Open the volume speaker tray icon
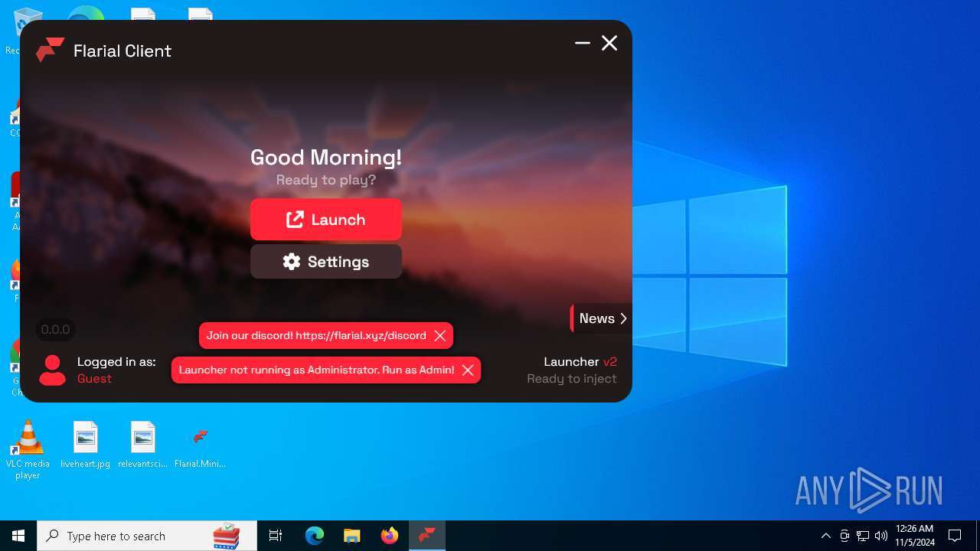Screen dimensions: 980x551 tap(881, 536)
